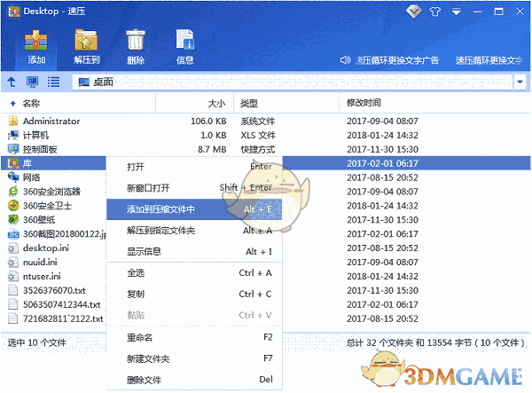Click the 总计 32 个文件夹 status summary
This screenshot has width=532, height=393.
[435, 342]
